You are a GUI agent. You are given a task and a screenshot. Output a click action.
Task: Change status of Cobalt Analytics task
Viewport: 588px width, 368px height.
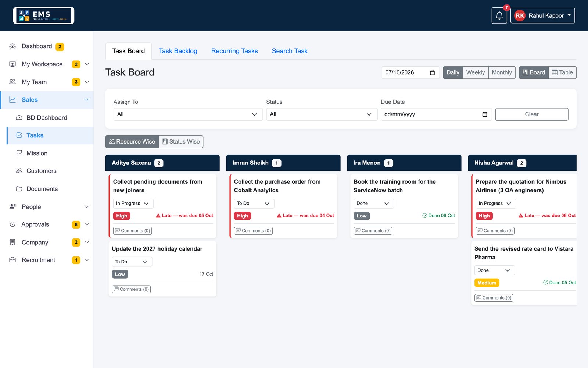click(x=254, y=204)
